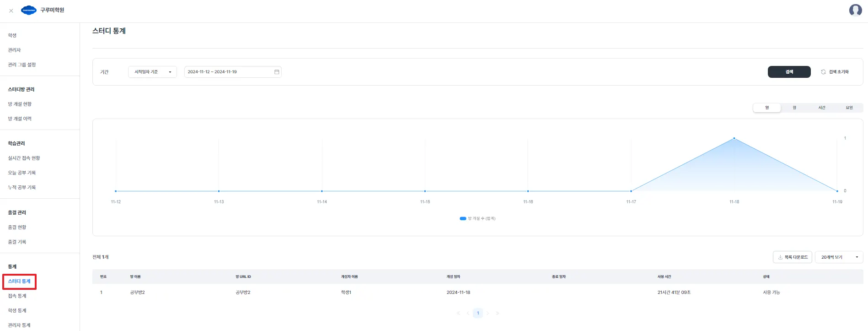
Task: Select page 1 in pagination
Action: [x=478, y=313]
